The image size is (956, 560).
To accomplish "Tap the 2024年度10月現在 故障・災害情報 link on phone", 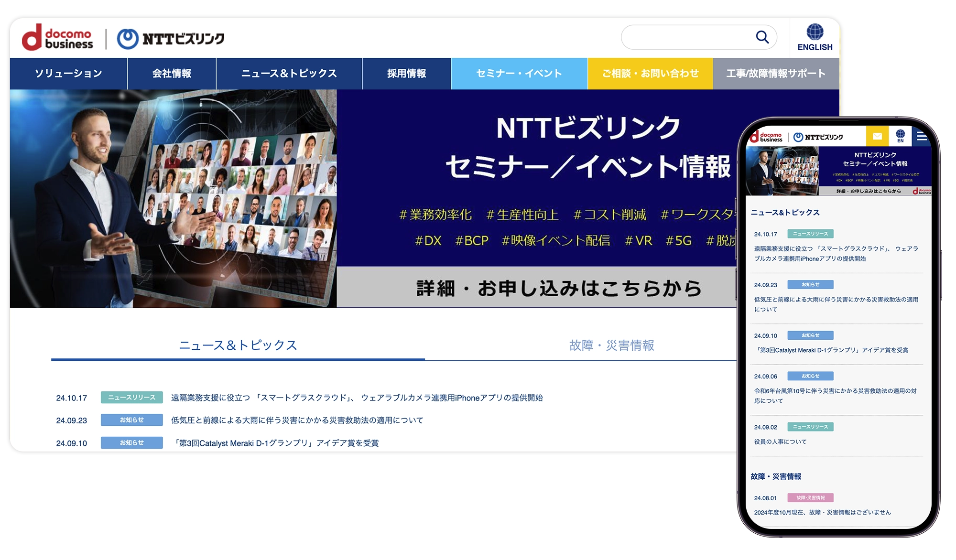I will click(822, 512).
